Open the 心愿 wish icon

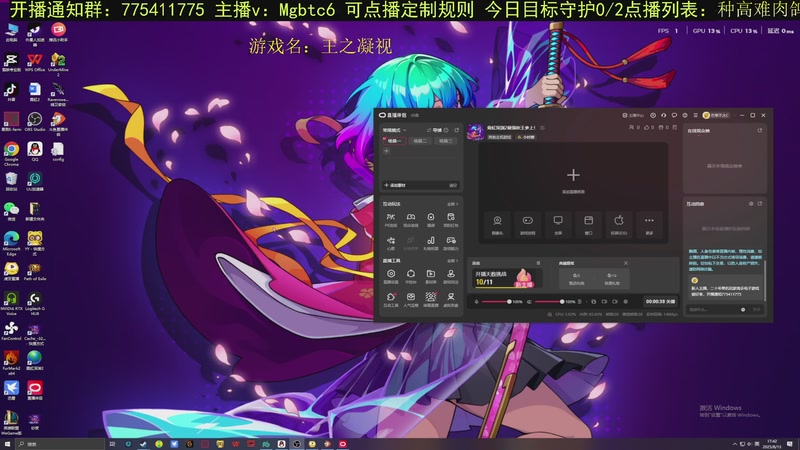pos(391,243)
